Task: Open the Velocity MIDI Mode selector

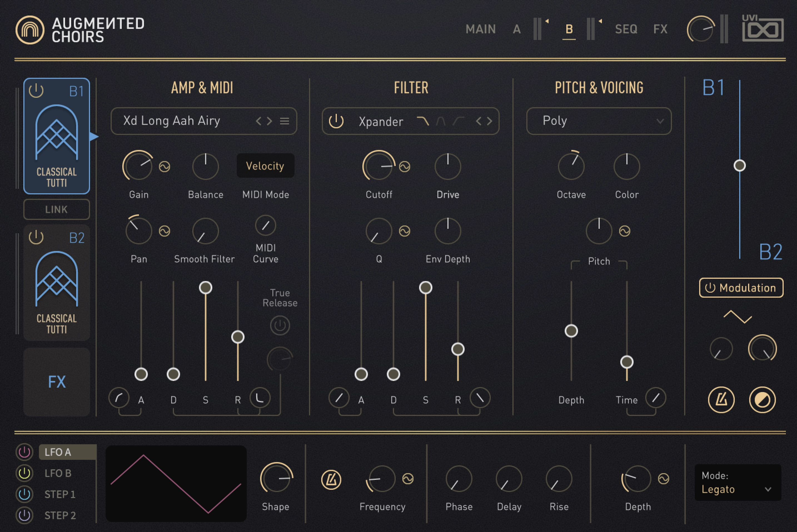Action: [265, 165]
